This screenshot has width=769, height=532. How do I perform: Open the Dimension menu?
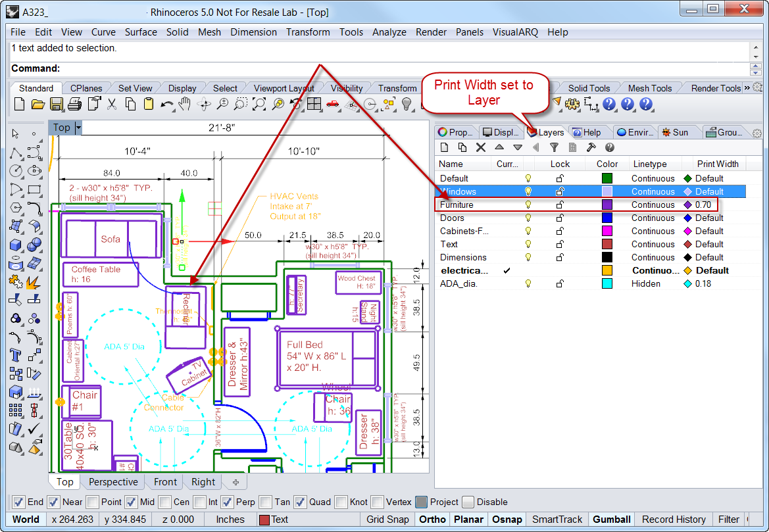point(253,32)
